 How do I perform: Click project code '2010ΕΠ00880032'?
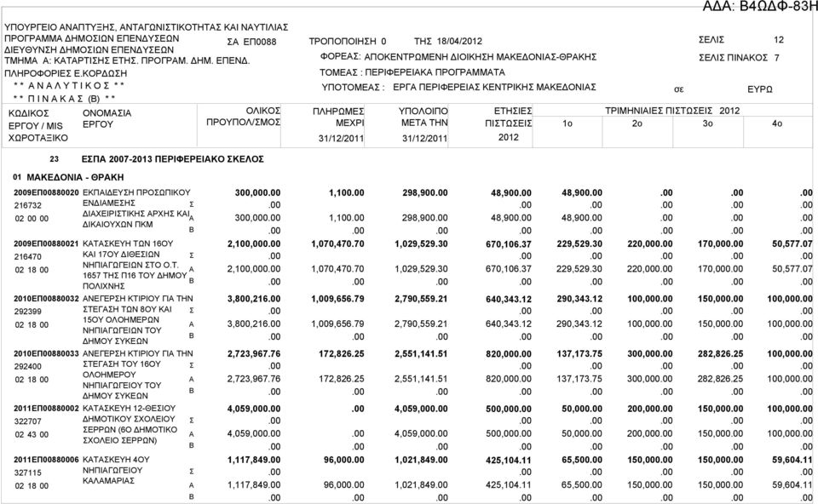[46, 299]
